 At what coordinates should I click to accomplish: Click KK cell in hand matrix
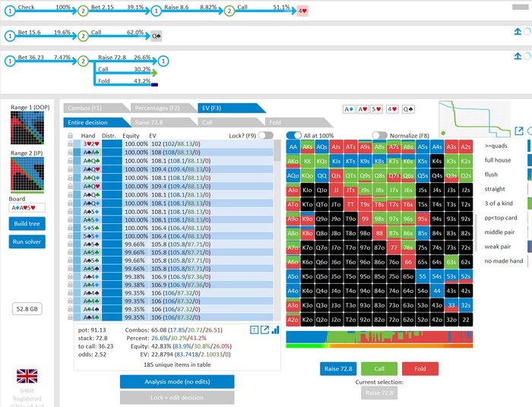[307, 161]
